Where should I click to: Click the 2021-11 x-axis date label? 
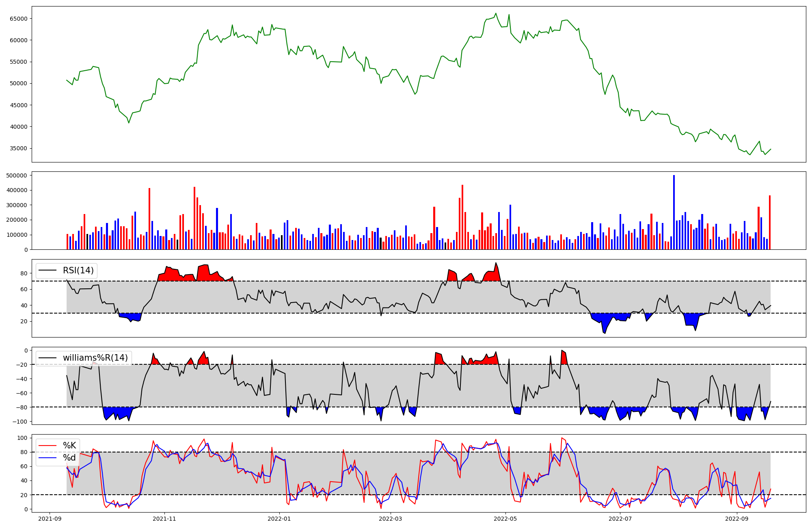coord(164,519)
